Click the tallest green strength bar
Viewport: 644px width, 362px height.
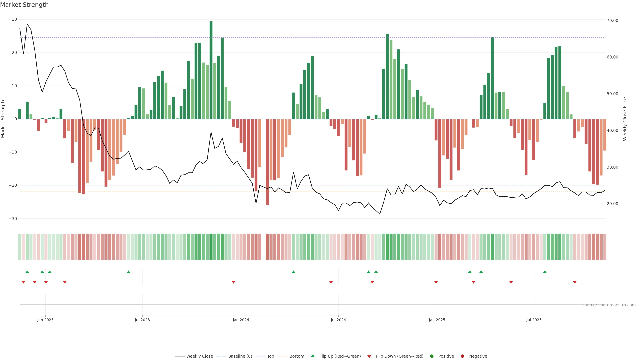[211, 70]
